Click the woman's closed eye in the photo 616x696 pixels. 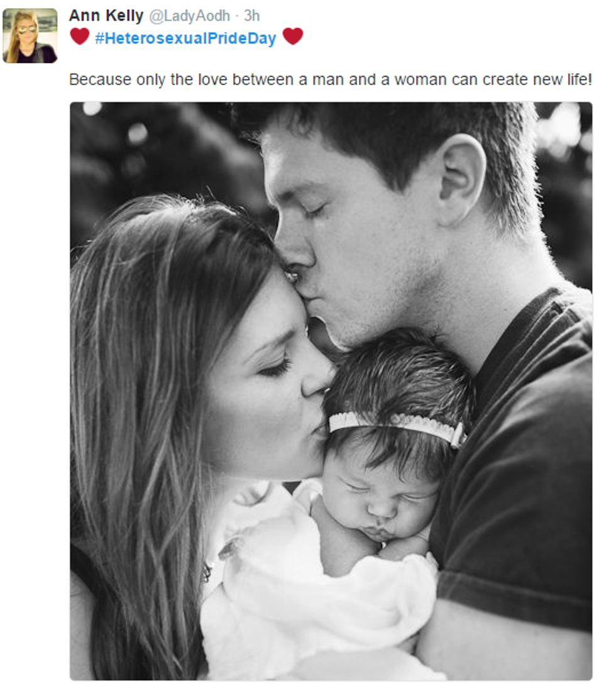[x=274, y=367]
